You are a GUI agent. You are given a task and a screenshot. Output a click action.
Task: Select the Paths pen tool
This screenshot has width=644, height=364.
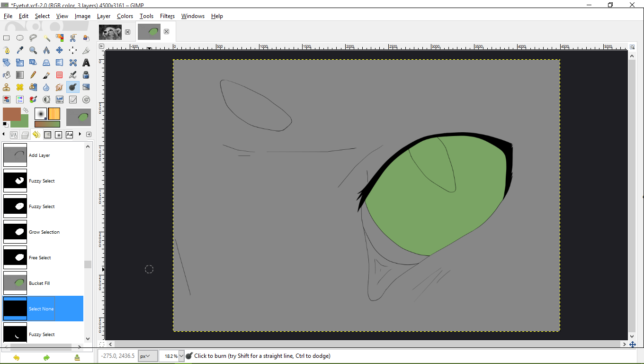pyautogui.click(x=7, y=50)
